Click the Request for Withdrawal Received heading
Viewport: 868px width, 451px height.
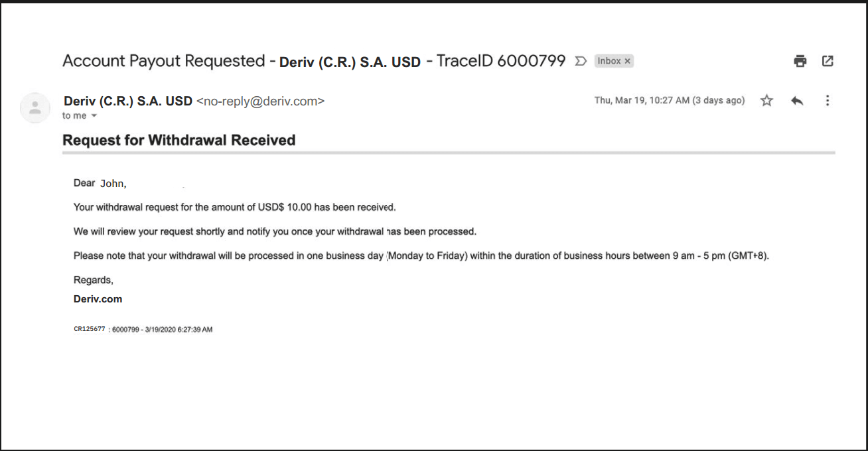click(x=179, y=140)
